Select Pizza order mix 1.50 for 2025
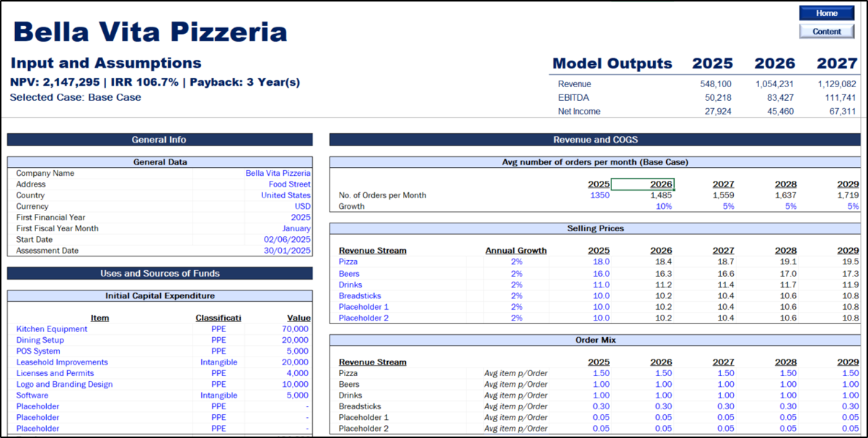 [x=600, y=373]
